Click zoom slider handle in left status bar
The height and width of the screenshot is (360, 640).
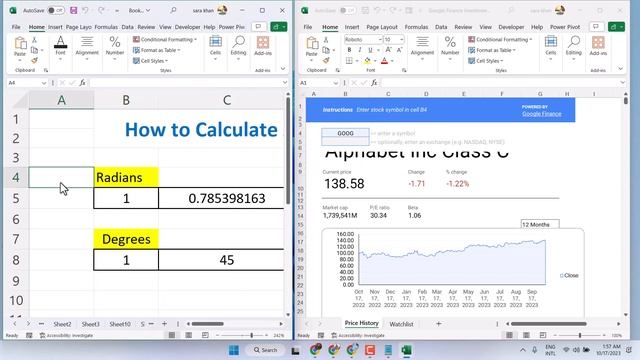click(x=251, y=335)
